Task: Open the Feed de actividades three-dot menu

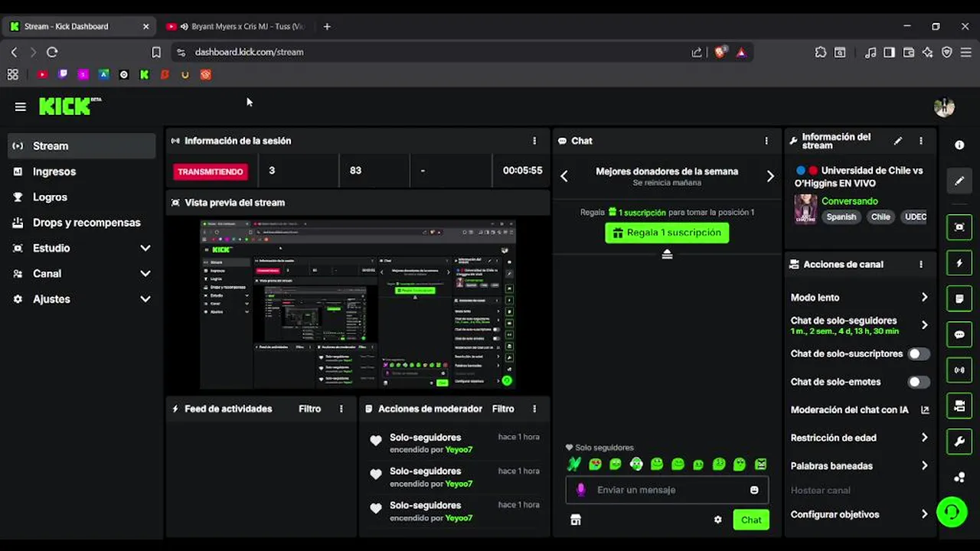Action: click(341, 409)
